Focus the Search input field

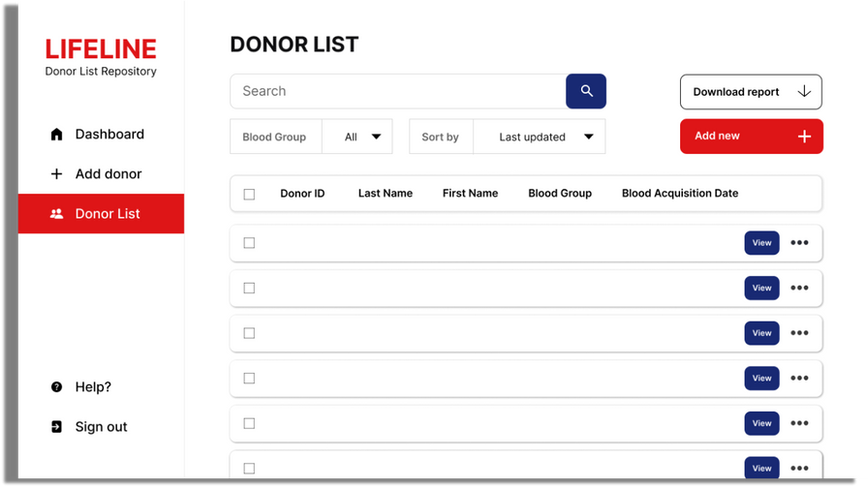pos(398,91)
